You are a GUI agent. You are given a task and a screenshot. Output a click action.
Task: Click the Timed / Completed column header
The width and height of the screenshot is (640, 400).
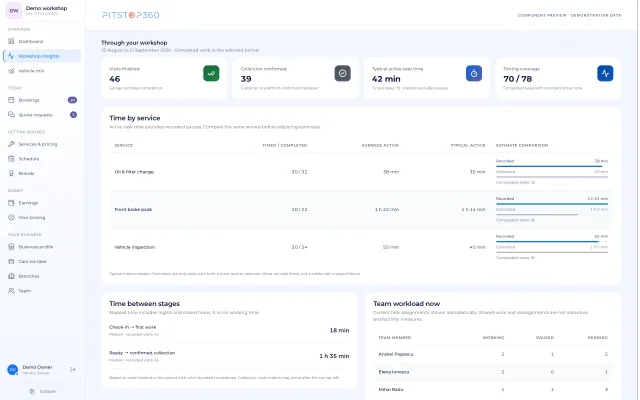(x=284, y=145)
